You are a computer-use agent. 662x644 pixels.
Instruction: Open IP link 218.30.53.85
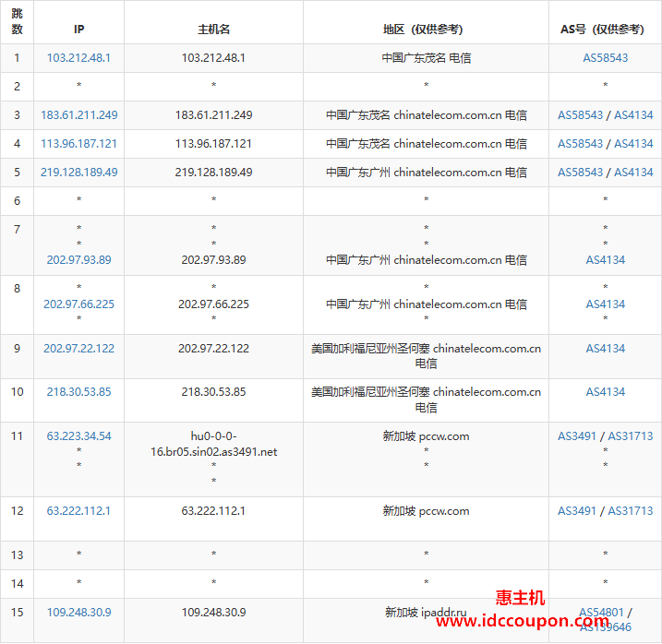tap(79, 392)
